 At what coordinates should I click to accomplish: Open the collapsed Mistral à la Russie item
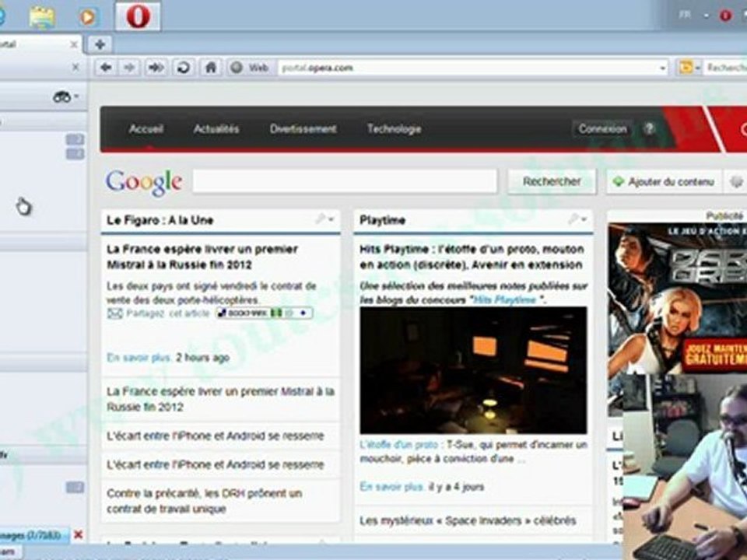[220, 399]
